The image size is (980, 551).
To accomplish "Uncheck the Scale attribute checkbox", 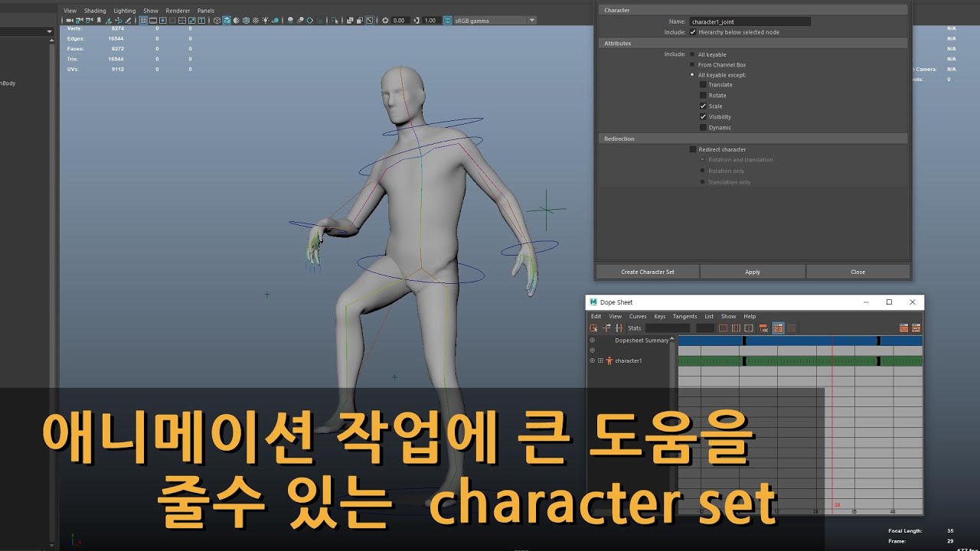I will [703, 106].
